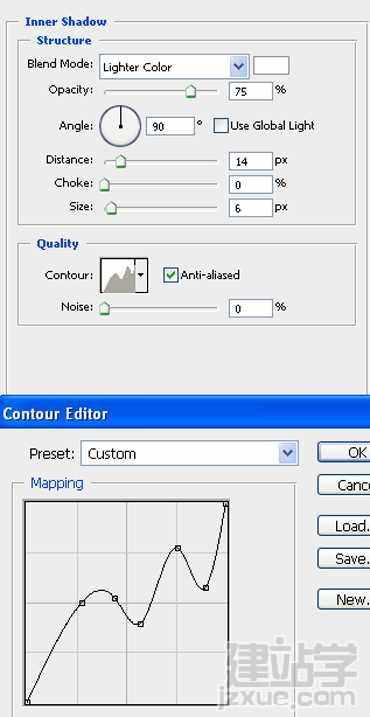Open the Blend Mode dropdown
This screenshot has width=370, height=717.
pyautogui.click(x=174, y=67)
